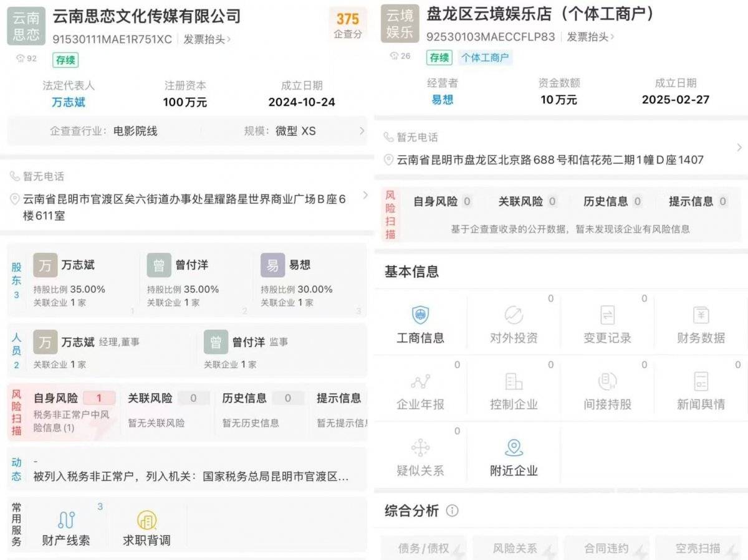Select the 间接持股 icon
This screenshot has height=560, width=748.
click(x=607, y=392)
